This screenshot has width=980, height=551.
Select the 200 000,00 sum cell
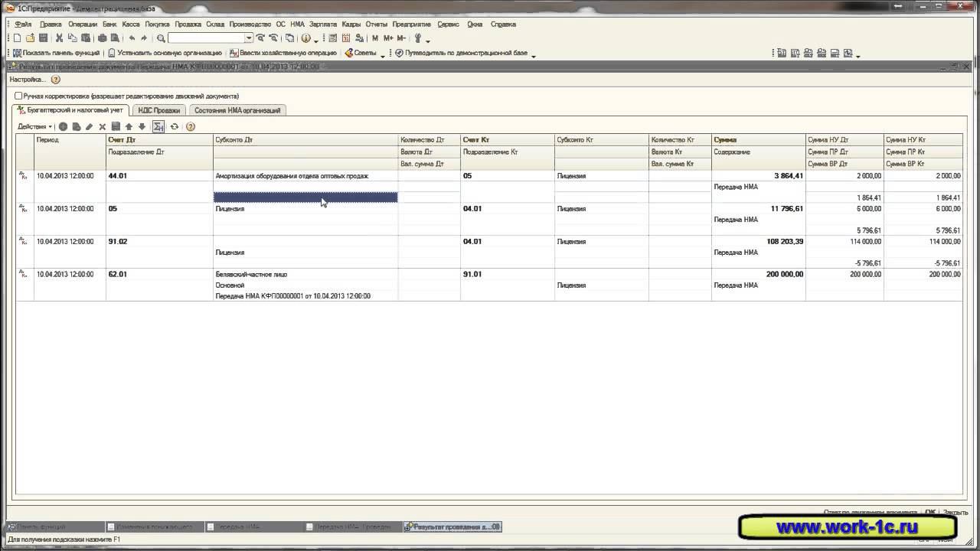click(x=758, y=274)
